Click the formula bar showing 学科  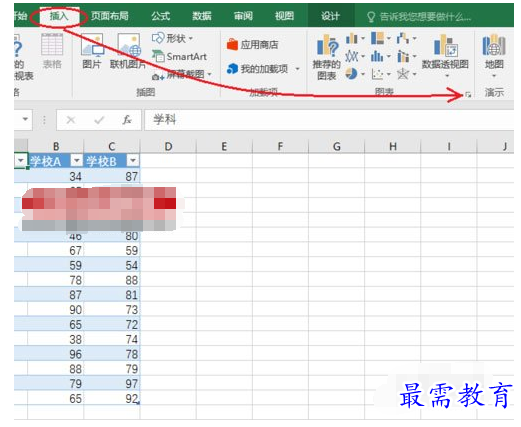point(328,120)
